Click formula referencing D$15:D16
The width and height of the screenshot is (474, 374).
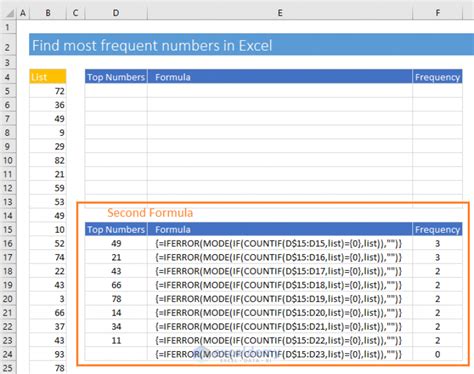tap(280, 257)
